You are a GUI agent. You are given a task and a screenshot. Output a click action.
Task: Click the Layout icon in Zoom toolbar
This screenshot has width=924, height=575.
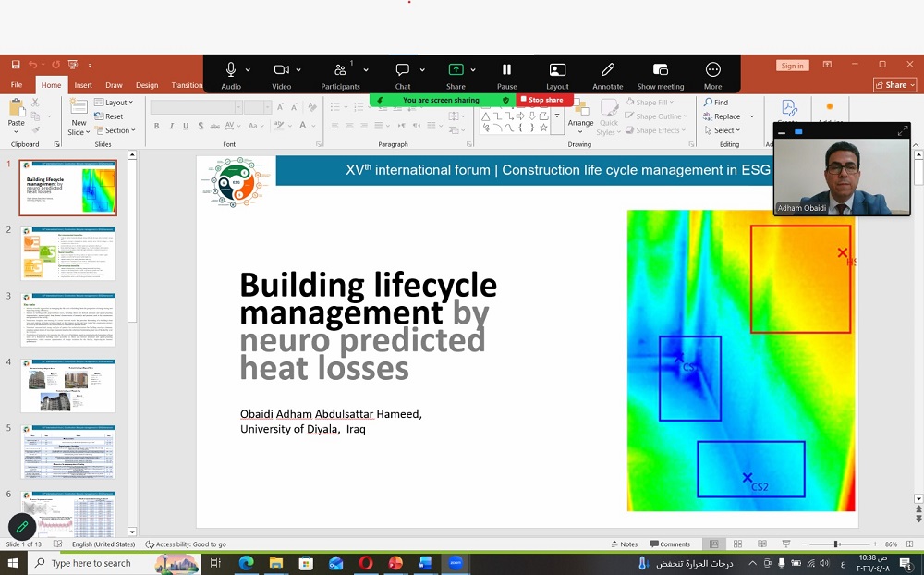(557, 70)
